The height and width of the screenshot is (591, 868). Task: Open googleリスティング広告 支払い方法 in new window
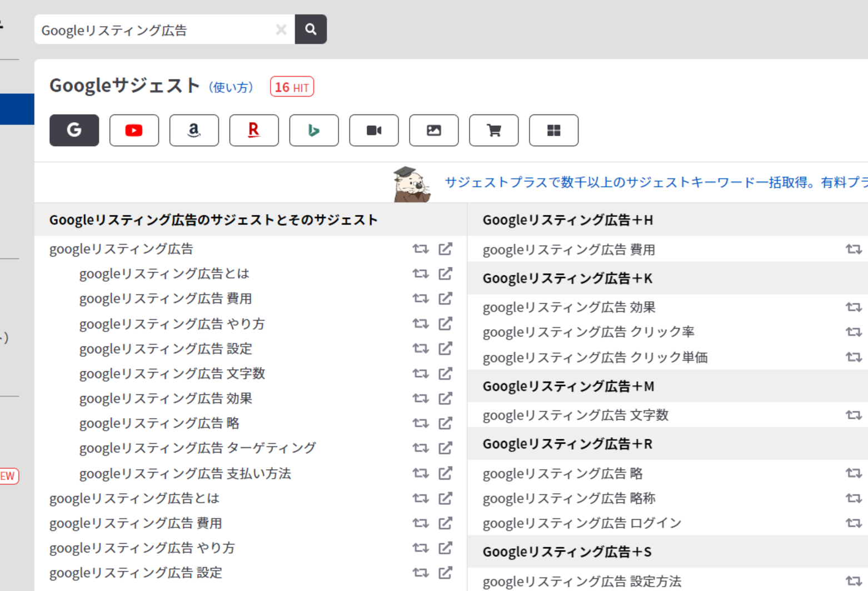(x=445, y=473)
